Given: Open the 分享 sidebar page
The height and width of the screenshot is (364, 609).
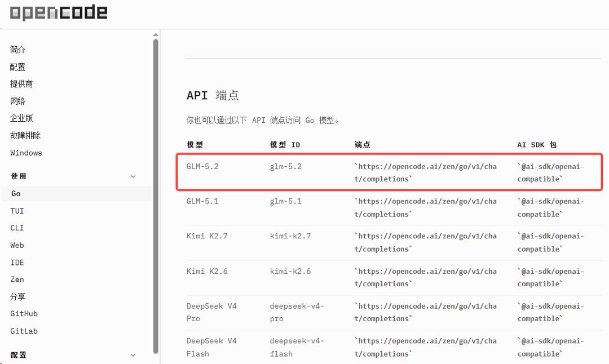Looking at the screenshot, I should pyautogui.click(x=17, y=297).
